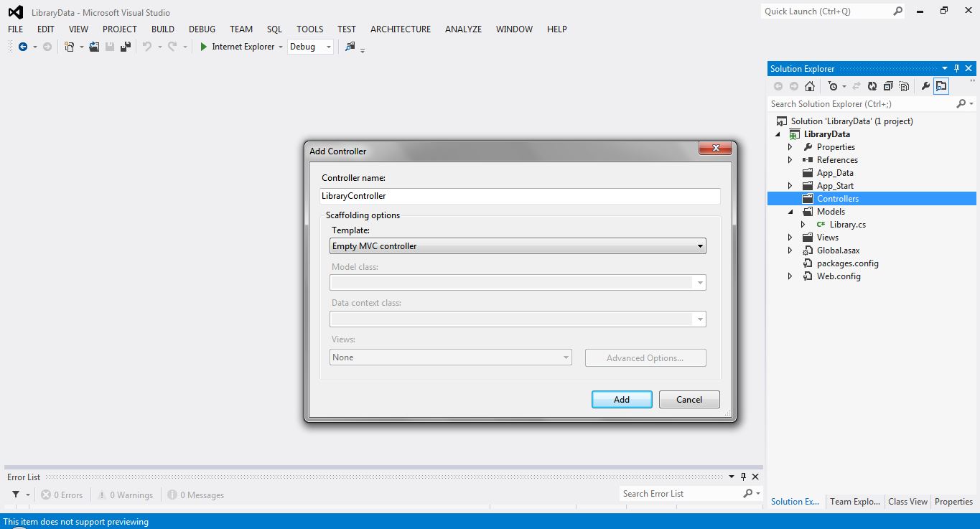Toggle the 0 Messages filter
This screenshot has width=980, height=529.
pyautogui.click(x=196, y=495)
